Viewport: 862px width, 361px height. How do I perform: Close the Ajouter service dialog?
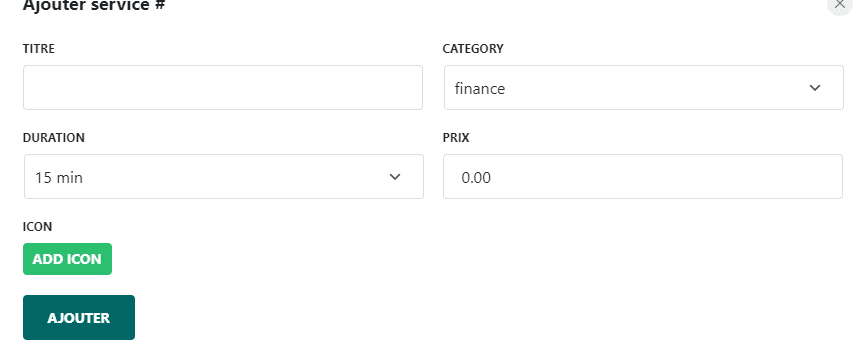(839, 4)
